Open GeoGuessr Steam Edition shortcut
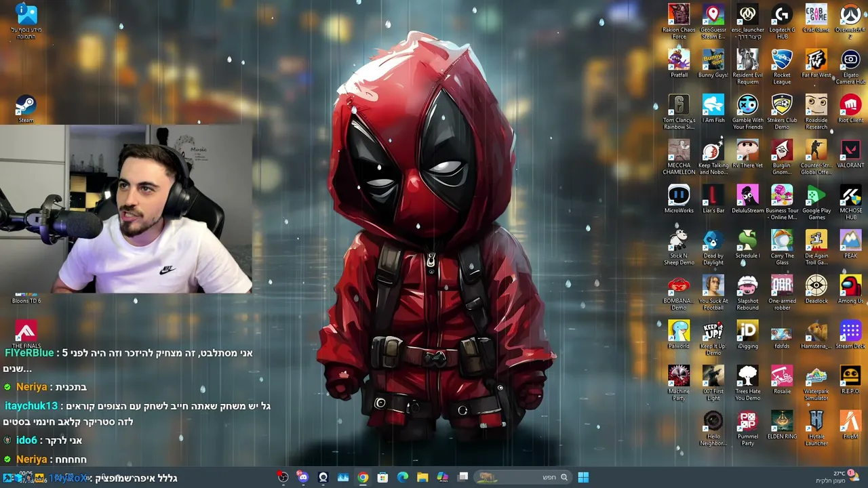Viewport: 868px width, 488px height. tap(713, 22)
